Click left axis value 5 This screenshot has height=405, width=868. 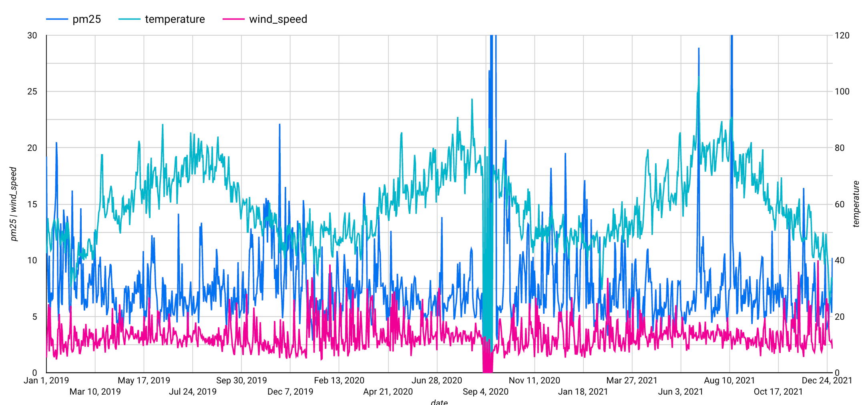pyautogui.click(x=34, y=317)
